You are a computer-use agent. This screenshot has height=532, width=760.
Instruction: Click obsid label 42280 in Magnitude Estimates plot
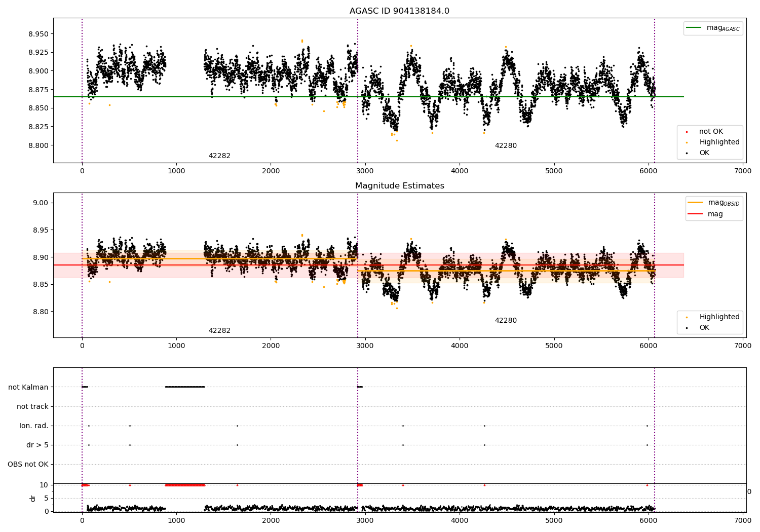click(506, 320)
